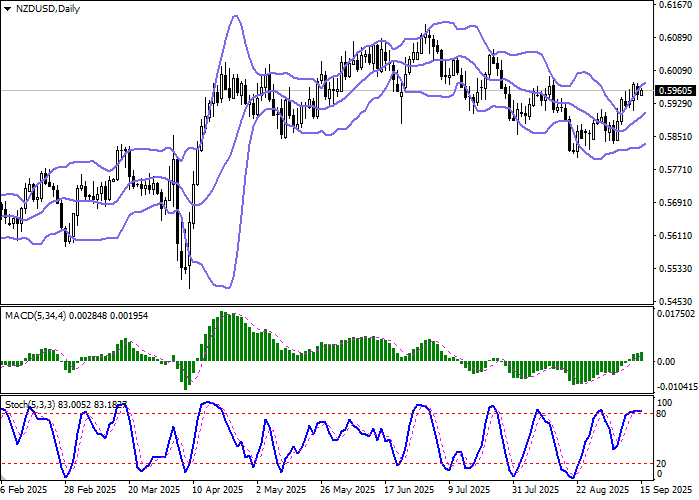The image size is (699, 500).
Task: Click the 10 Apr 2025 date label
Action: pyautogui.click(x=218, y=491)
